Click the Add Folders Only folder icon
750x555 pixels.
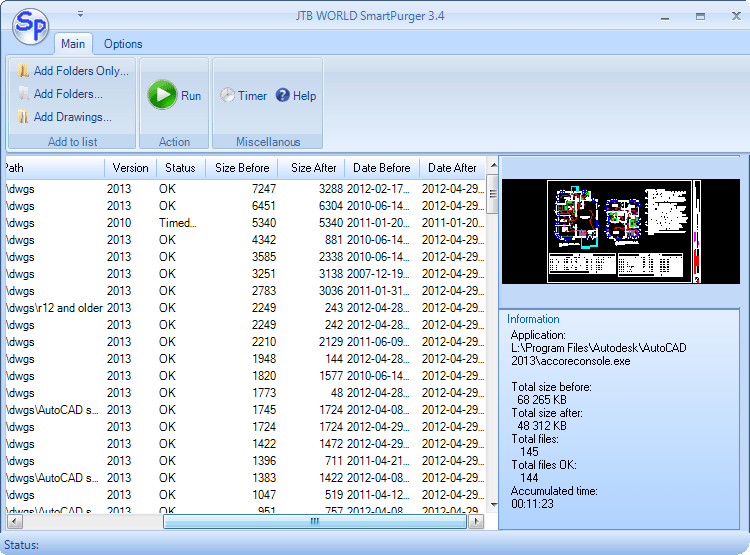point(23,71)
